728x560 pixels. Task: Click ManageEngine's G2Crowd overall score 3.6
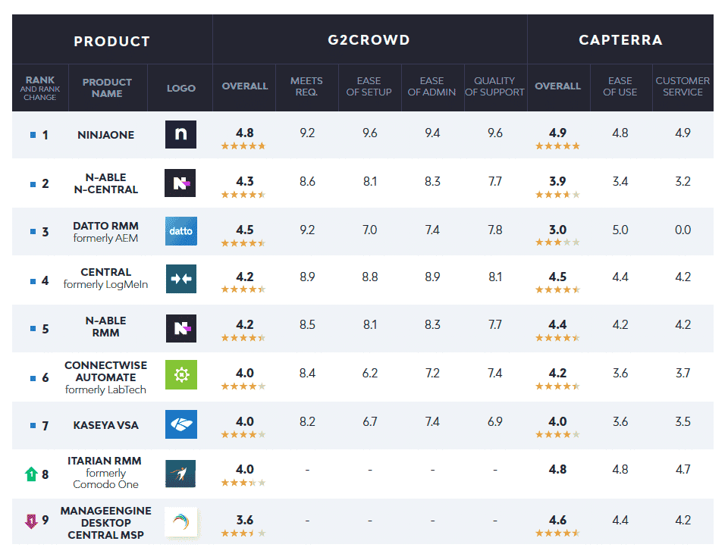[245, 520]
